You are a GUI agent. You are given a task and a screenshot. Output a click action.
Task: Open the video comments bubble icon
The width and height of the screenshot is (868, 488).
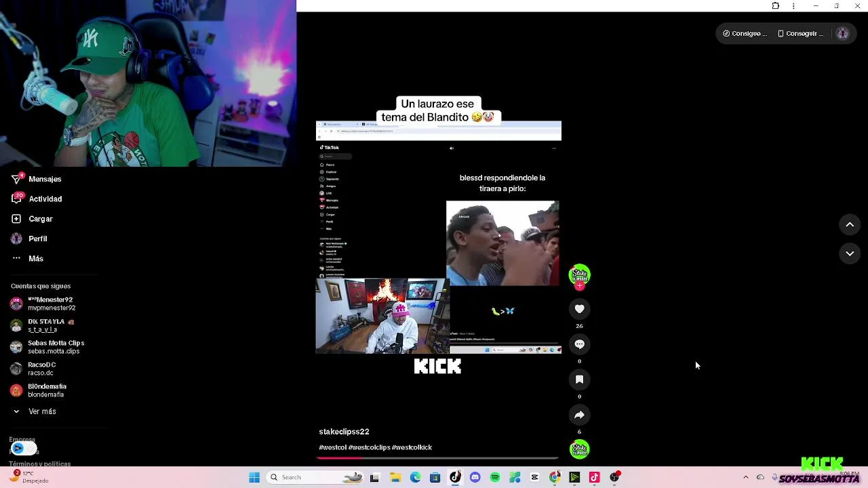point(579,344)
